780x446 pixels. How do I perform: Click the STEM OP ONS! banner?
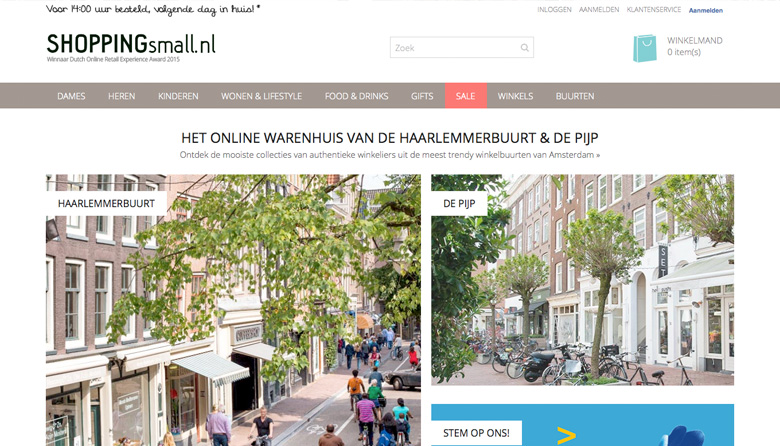coord(583,425)
